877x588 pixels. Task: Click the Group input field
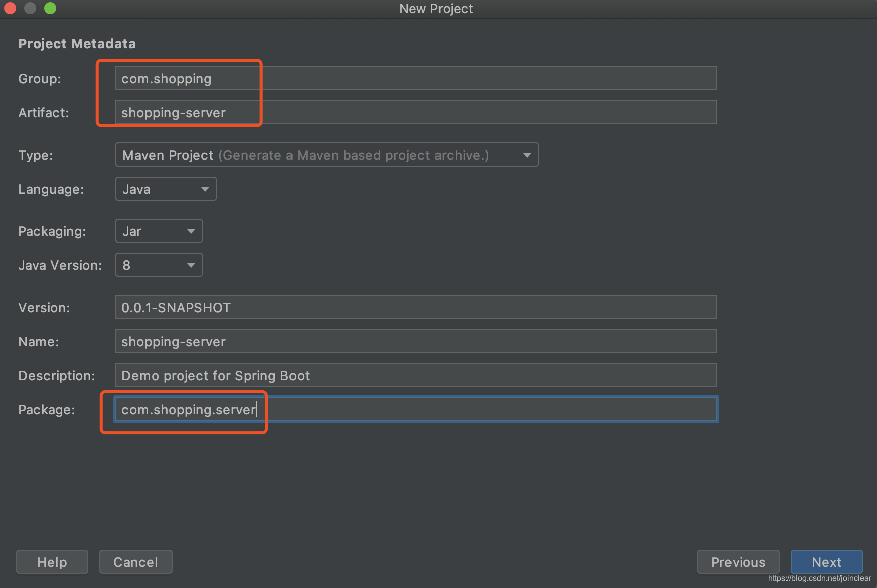[416, 78]
